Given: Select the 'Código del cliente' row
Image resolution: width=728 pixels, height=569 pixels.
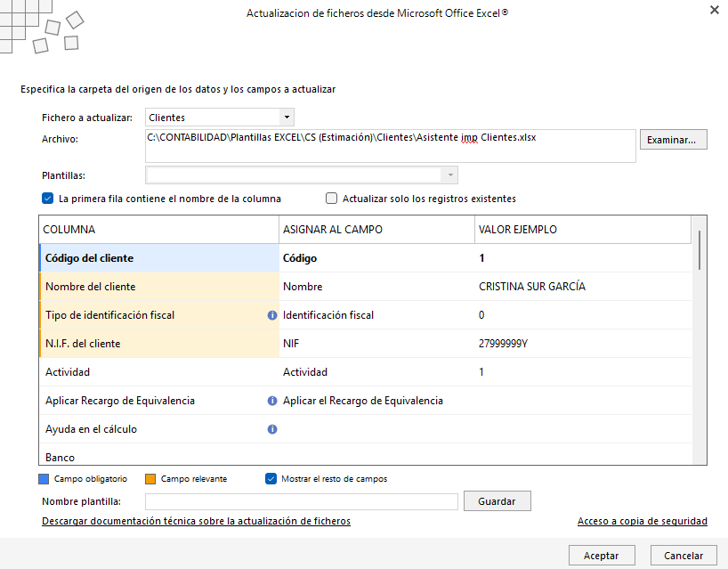Looking at the screenshot, I should pos(366,258).
